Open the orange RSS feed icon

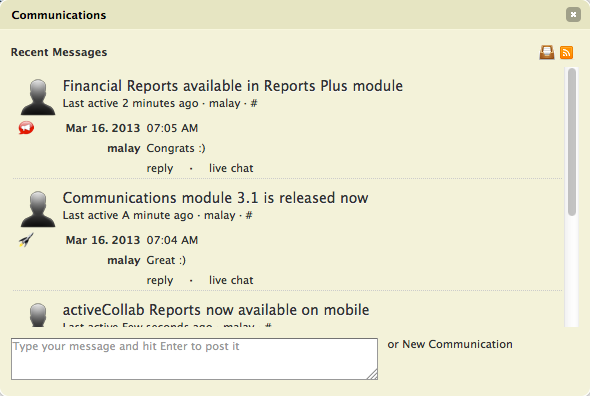pos(566,52)
